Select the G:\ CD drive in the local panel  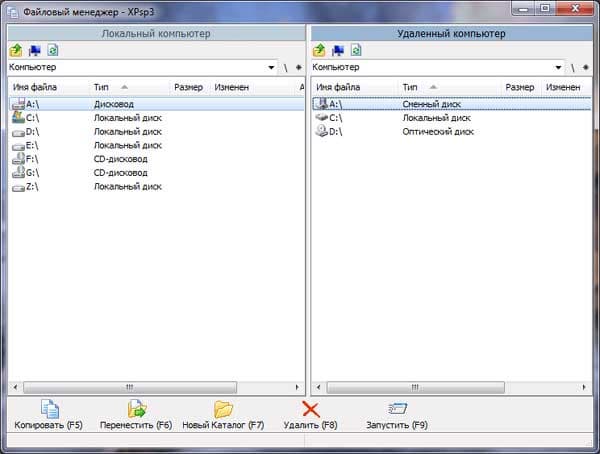pyautogui.click(x=156, y=173)
